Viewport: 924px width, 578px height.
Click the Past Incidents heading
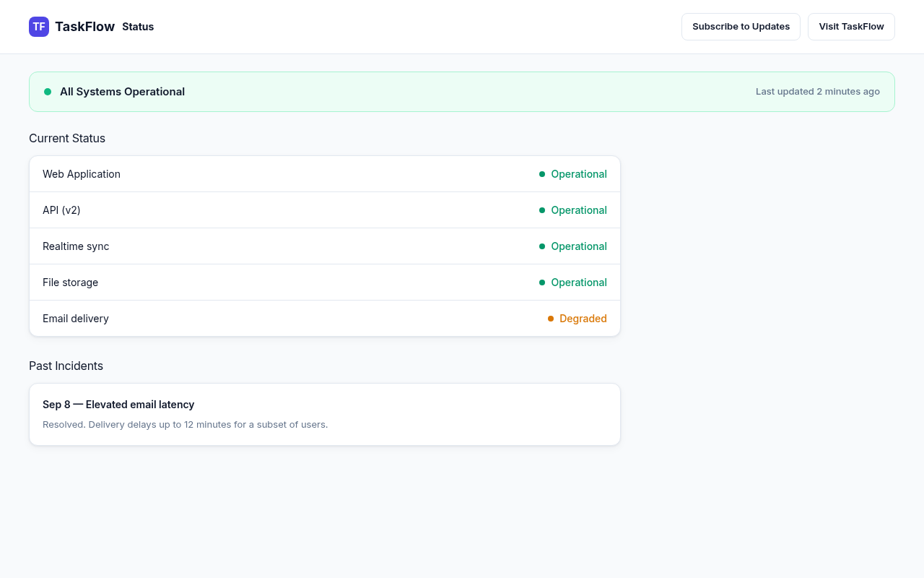click(x=66, y=366)
